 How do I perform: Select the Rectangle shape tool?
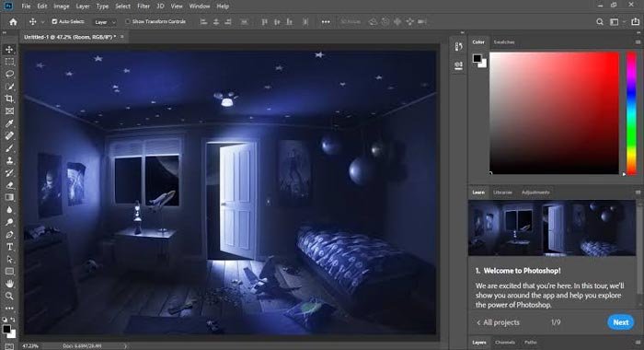tap(9, 272)
